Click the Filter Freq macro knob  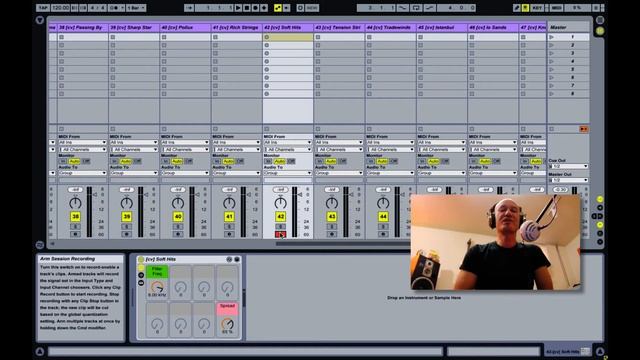[x=157, y=287]
